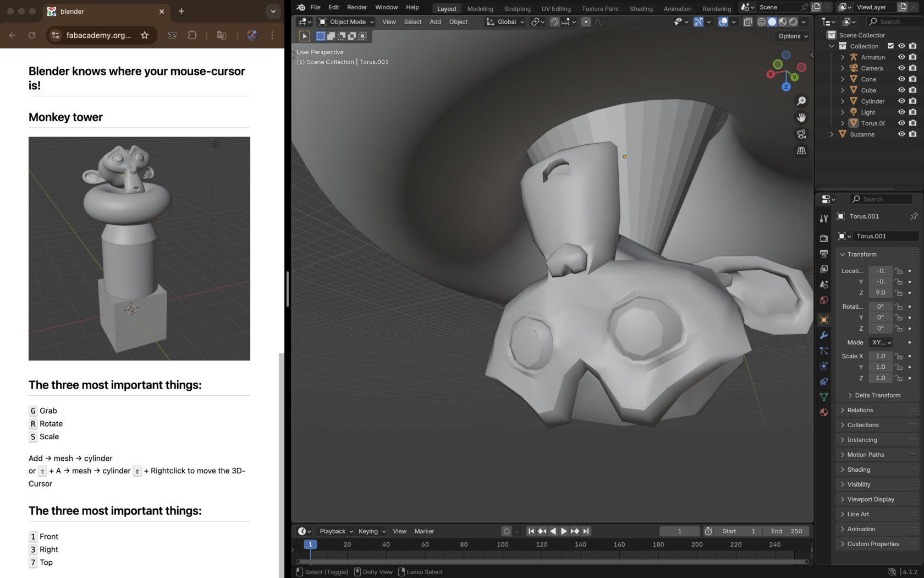Open the Output properties tab

pos(823,254)
